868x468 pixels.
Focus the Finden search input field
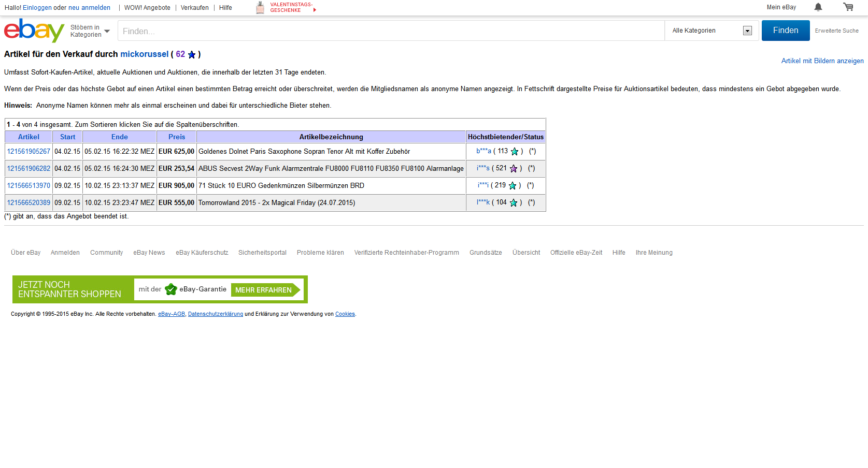(391, 31)
